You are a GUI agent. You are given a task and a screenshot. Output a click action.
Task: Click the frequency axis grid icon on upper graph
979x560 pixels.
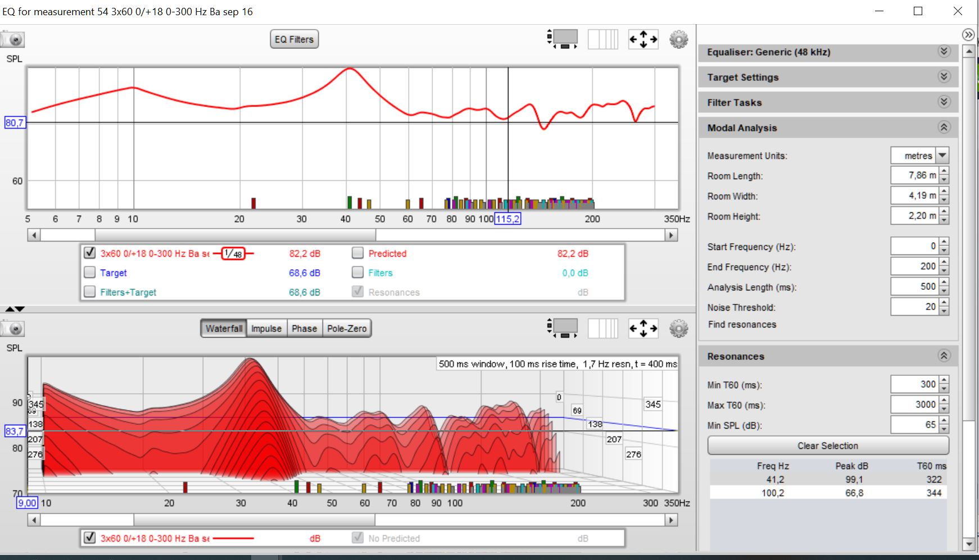(602, 39)
